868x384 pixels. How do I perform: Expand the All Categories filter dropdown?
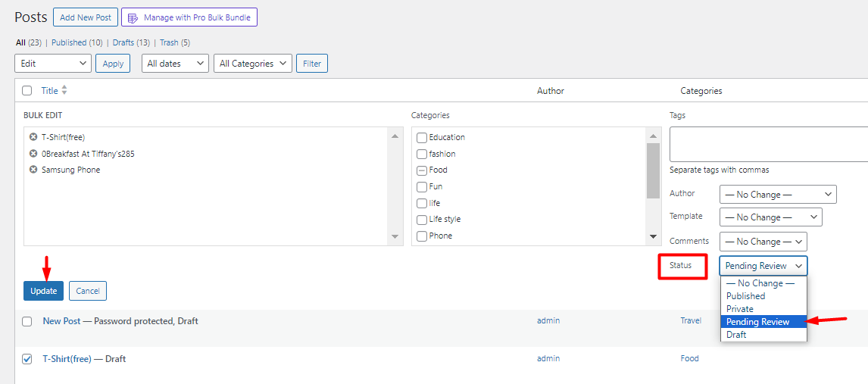253,64
